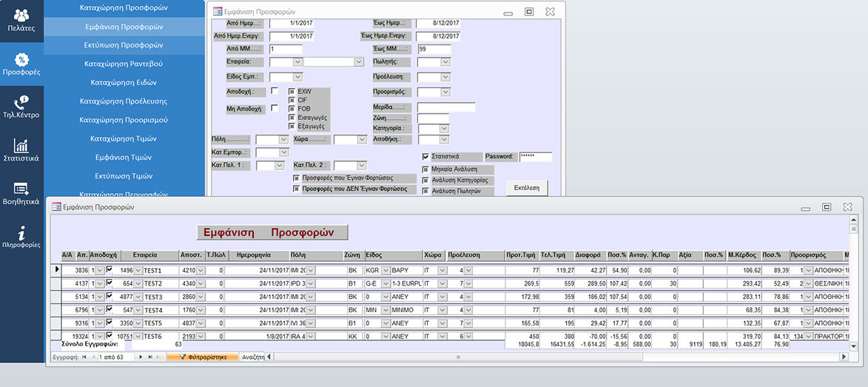Jump to first record in navigator
The width and height of the screenshot is (868, 387).
(84, 357)
